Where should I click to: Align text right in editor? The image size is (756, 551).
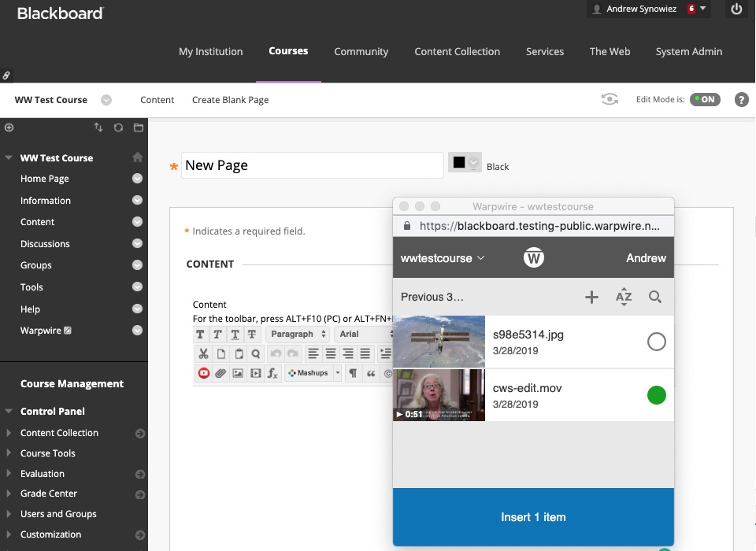(348, 354)
